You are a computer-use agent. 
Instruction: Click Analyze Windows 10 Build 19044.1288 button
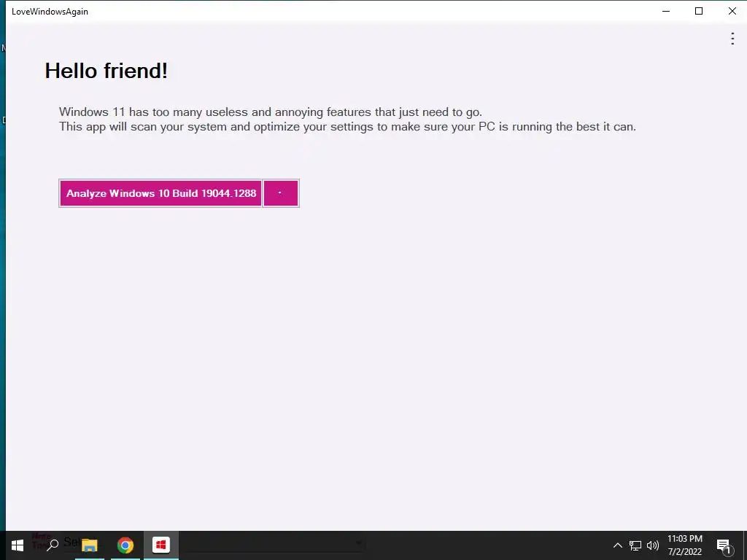pyautogui.click(x=160, y=193)
